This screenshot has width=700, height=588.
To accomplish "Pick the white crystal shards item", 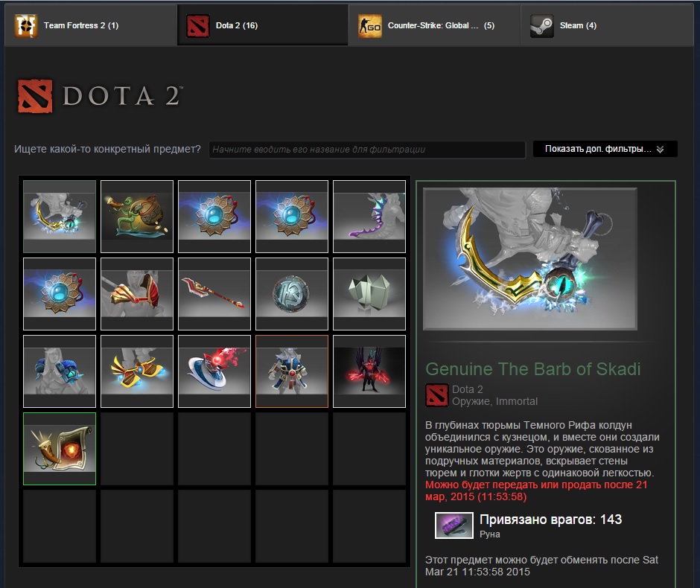I will click(369, 294).
